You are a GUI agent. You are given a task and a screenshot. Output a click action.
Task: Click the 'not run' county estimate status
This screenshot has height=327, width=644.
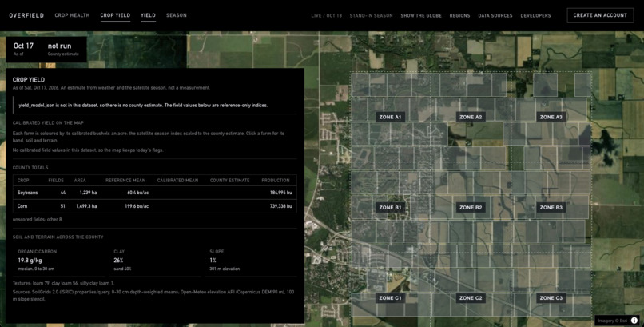coord(60,46)
